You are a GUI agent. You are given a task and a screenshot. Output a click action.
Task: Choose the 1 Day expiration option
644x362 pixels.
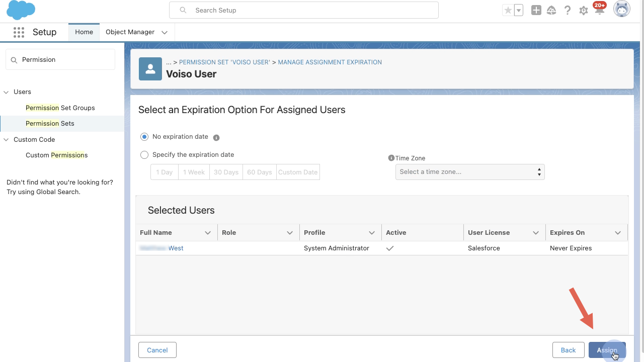[165, 172]
